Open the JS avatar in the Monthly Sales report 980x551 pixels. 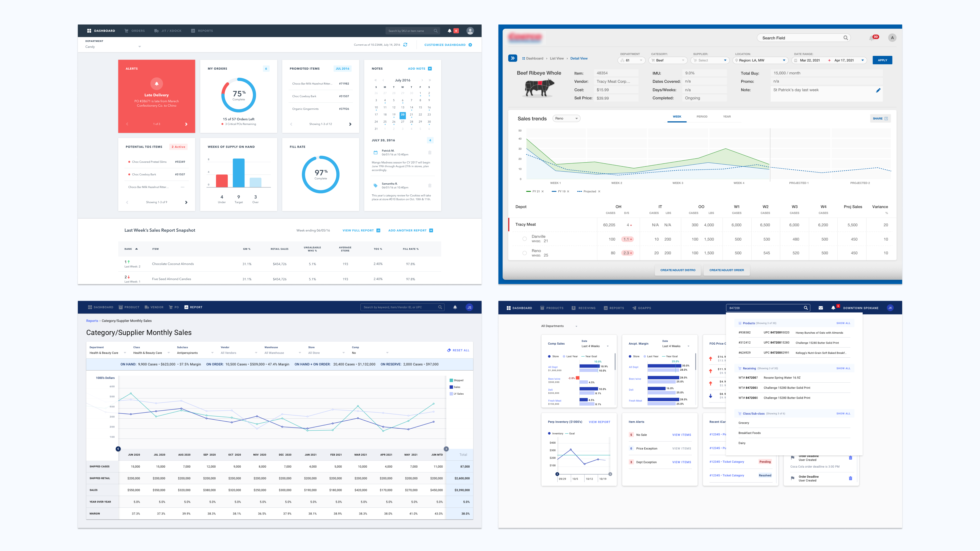point(469,307)
